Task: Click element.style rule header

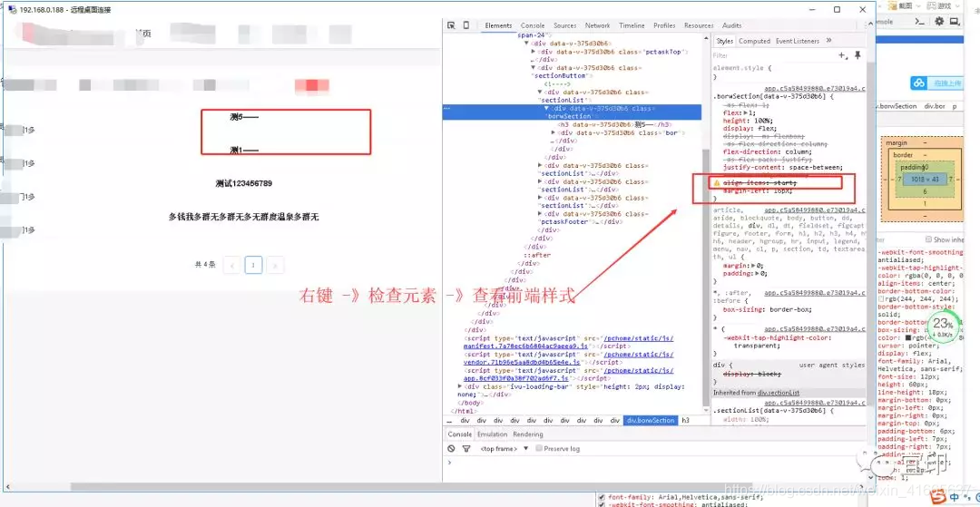Action: pos(742,67)
